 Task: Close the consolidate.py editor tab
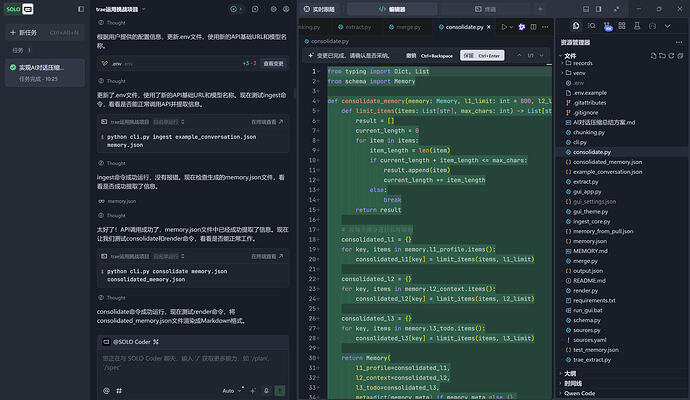coord(488,27)
